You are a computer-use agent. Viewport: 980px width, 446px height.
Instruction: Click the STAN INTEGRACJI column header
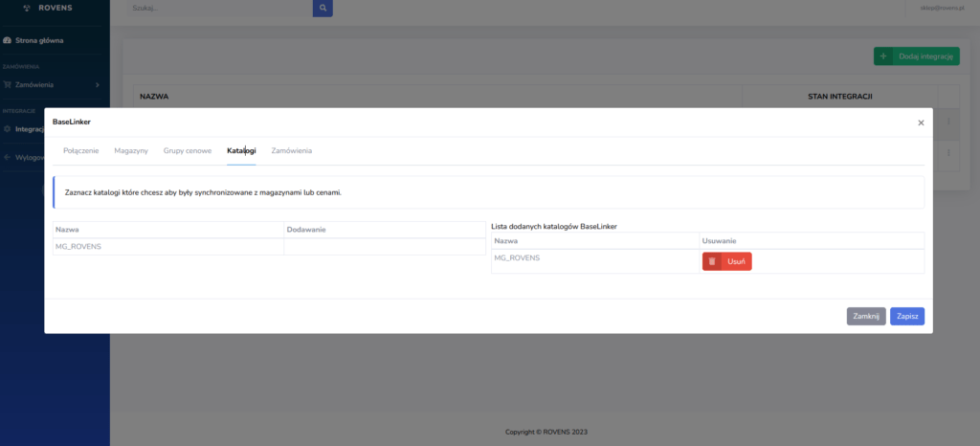(x=840, y=97)
